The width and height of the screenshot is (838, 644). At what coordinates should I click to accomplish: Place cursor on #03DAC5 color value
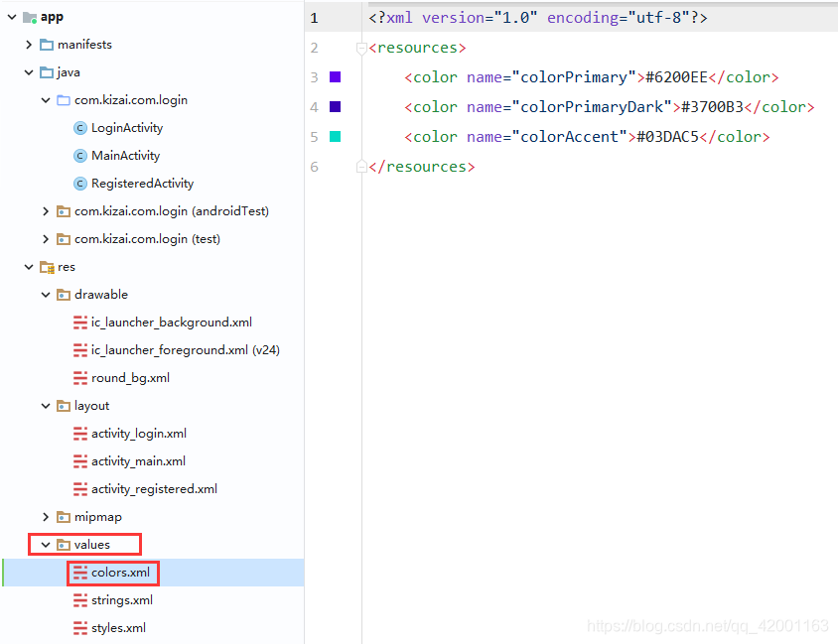(667, 137)
